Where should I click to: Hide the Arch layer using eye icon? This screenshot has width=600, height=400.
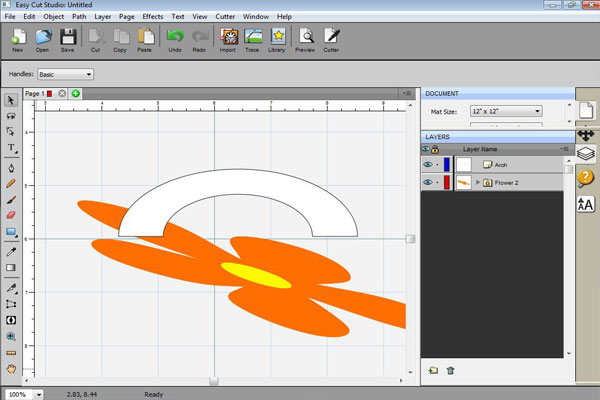[427, 165]
